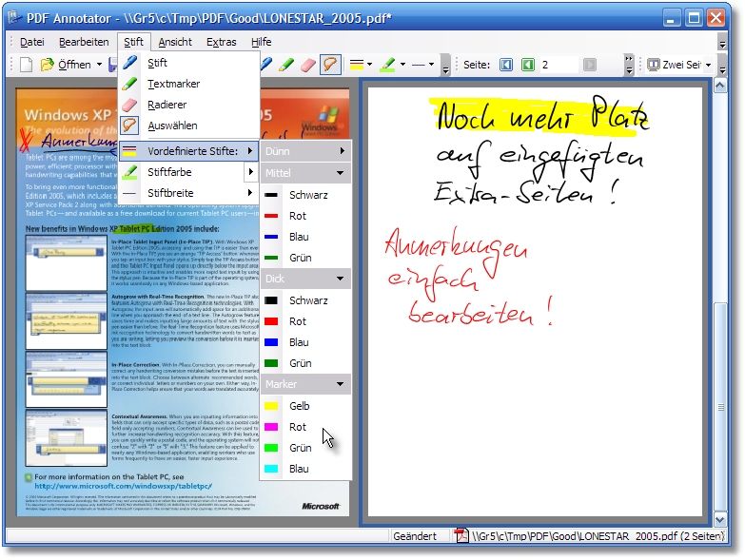Collapse the Marker pens group

(x=306, y=384)
